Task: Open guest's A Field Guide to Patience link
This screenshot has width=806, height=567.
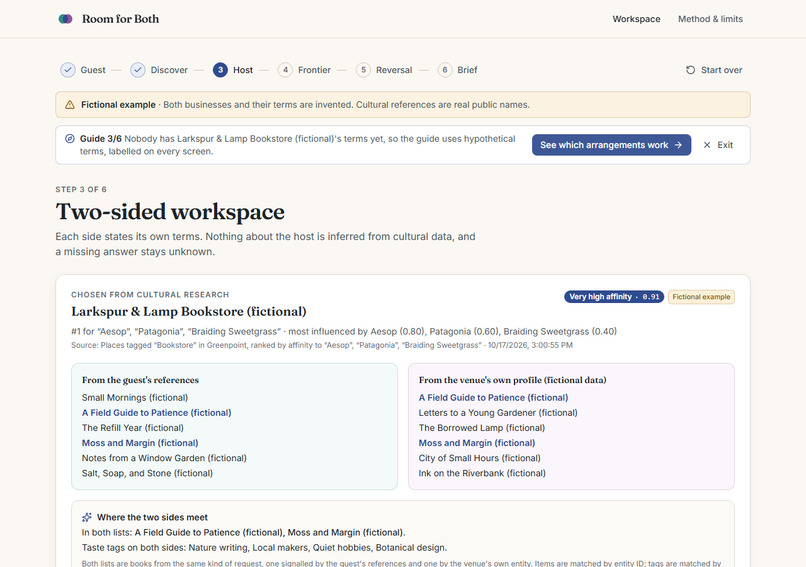Action: click(156, 413)
